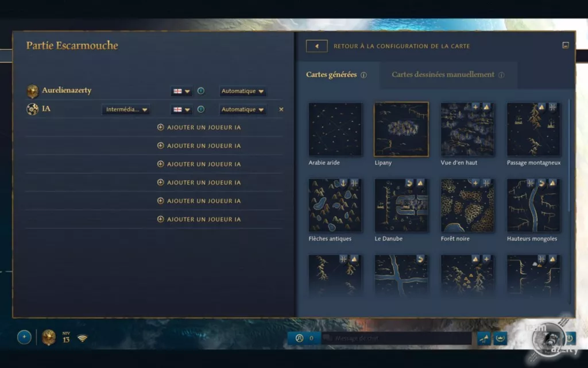The height and width of the screenshot is (368, 588).
Task: Switch to Cartes dessinées manuellement tab
Action: pyautogui.click(x=448, y=75)
